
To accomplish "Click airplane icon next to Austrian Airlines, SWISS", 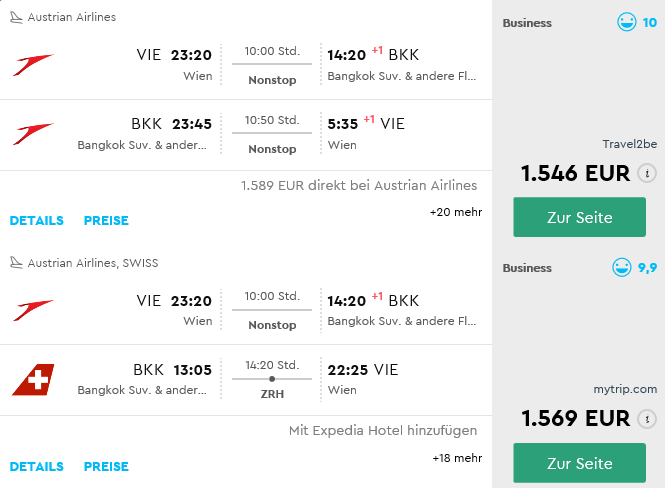I will [16, 263].
